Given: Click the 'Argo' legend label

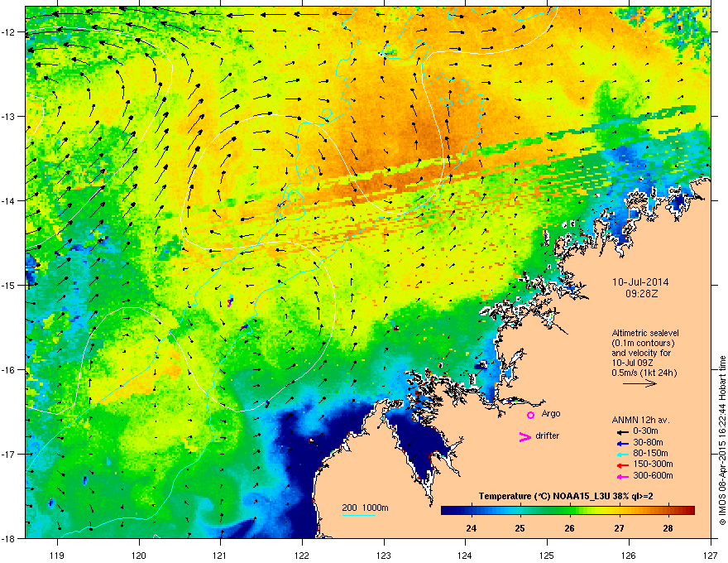Looking at the screenshot, I should point(551,413).
